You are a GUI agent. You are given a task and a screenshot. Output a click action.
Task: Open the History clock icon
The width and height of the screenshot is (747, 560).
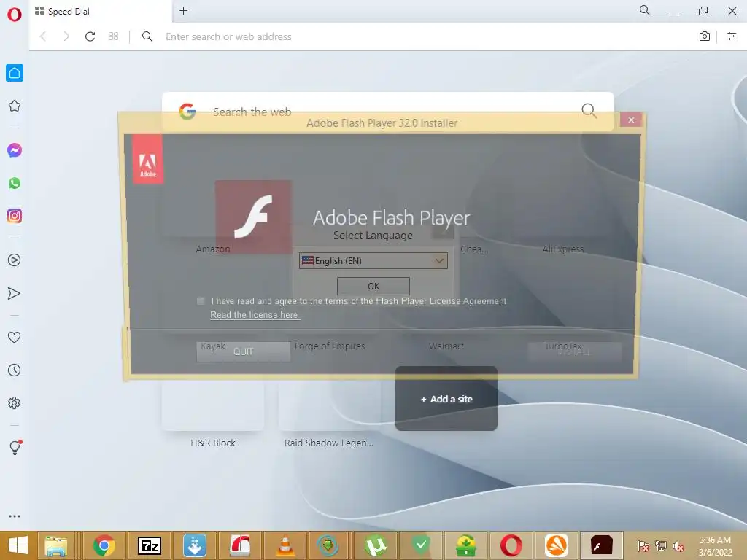point(15,370)
